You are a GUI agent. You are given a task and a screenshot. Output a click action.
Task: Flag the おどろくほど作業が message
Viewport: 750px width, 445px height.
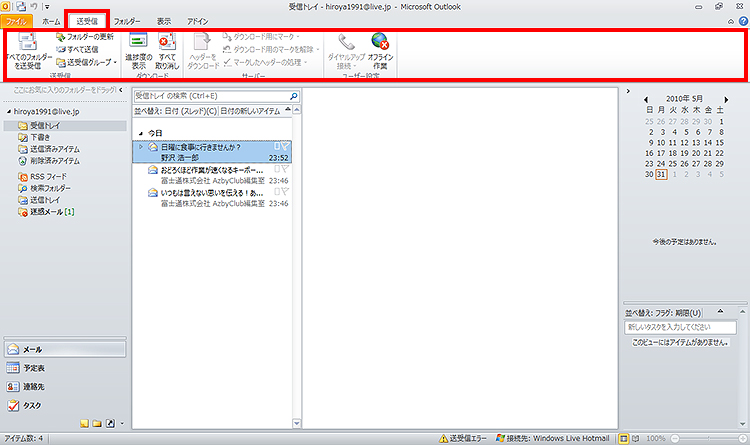[285, 169]
